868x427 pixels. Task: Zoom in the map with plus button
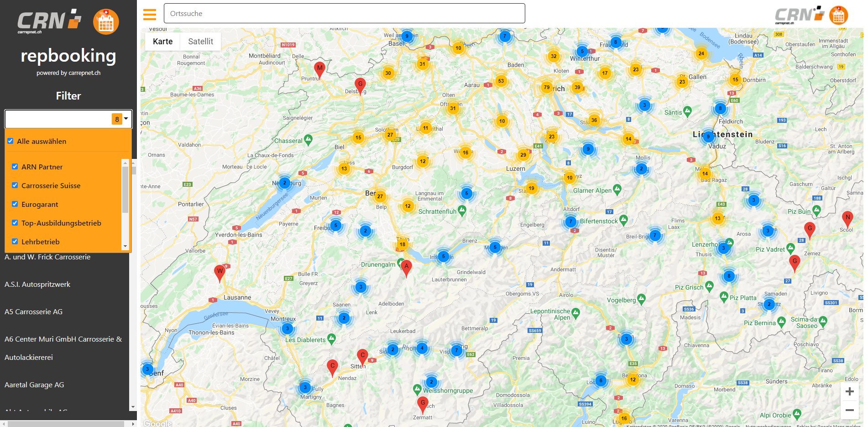(x=849, y=391)
